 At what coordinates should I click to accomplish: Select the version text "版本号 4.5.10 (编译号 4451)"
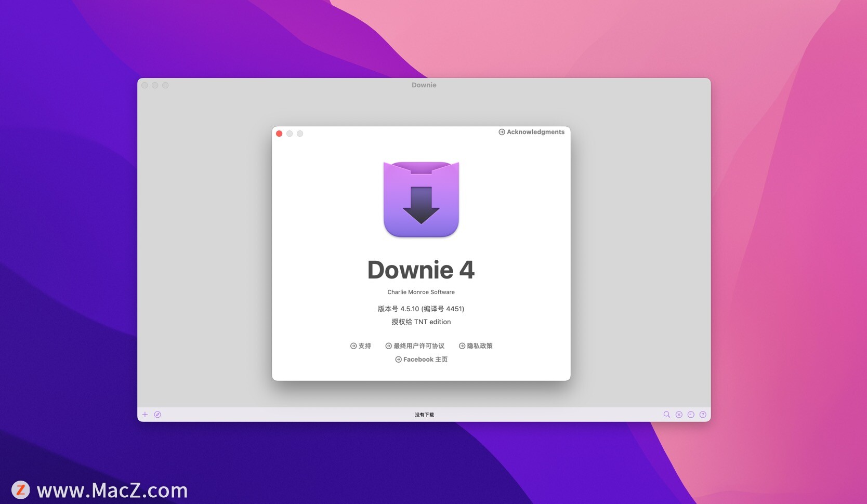tap(421, 309)
